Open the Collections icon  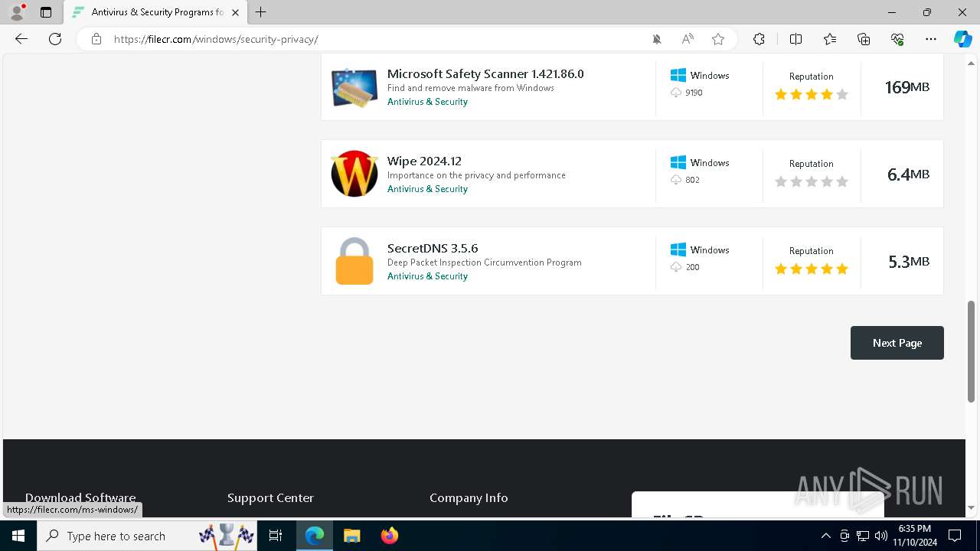(x=864, y=39)
